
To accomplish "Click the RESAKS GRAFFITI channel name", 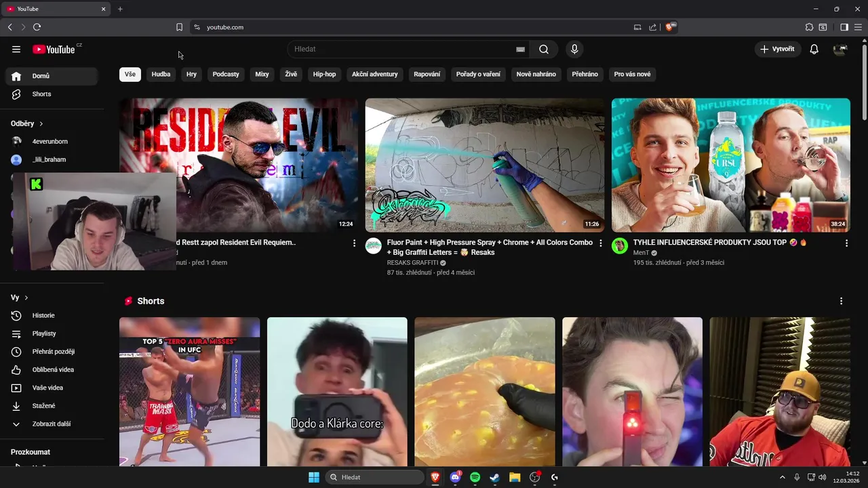I will click(412, 262).
